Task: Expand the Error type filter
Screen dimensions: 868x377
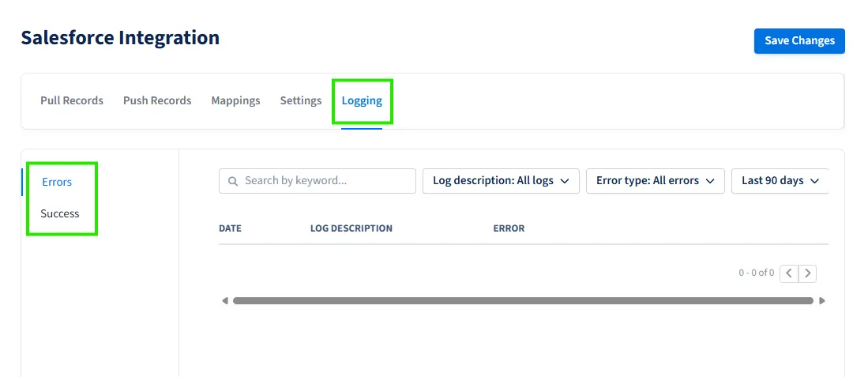Action: click(x=655, y=181)
